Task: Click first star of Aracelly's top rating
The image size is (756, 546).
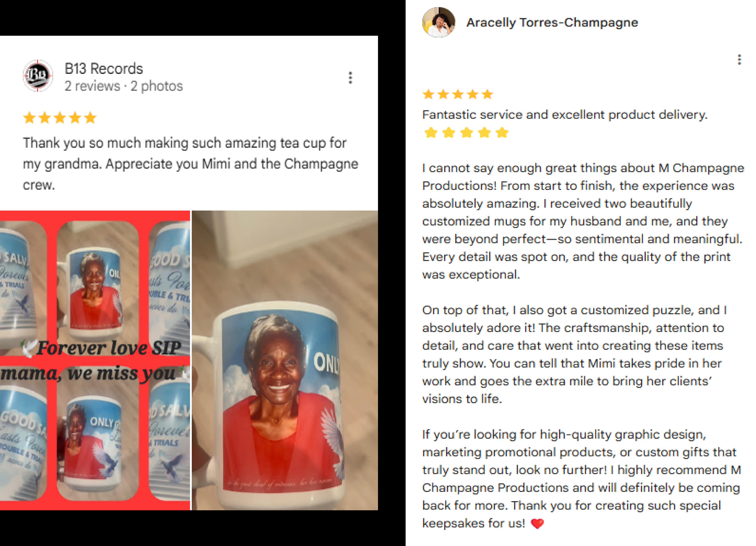Action: click(x=428, y=94)
